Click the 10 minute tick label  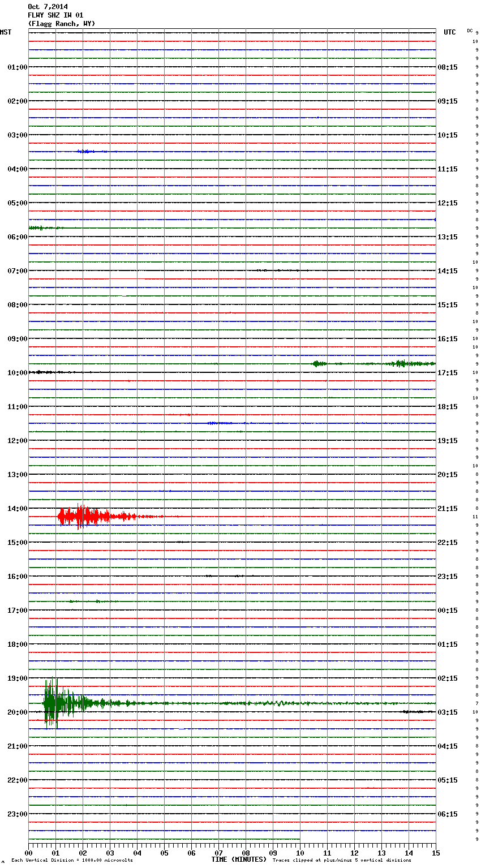(x=300, y=853)
